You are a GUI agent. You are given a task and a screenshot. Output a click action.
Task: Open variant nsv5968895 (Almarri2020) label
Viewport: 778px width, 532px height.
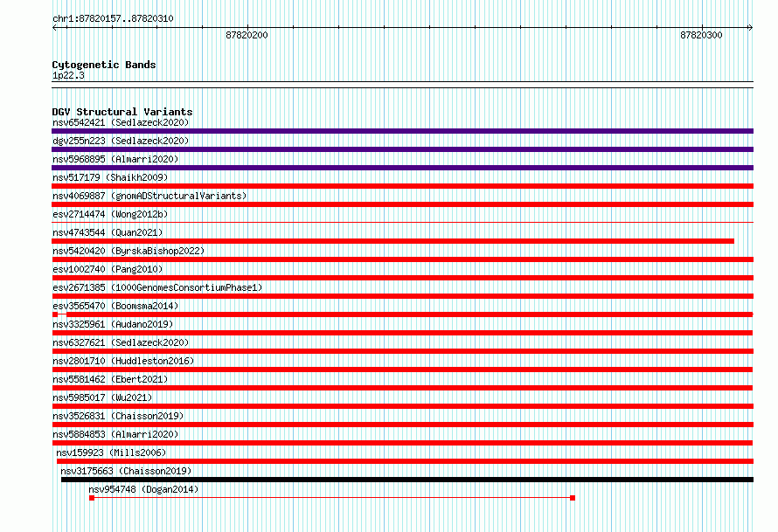click(x=115, y=159)
